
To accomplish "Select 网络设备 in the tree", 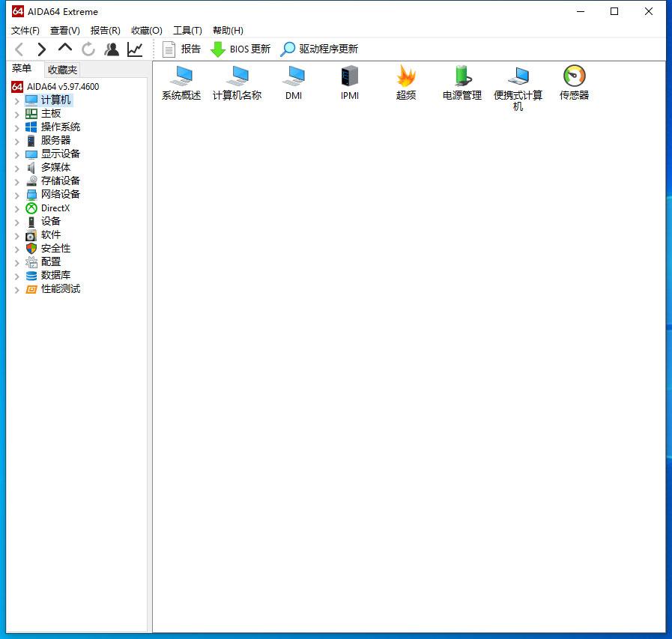I will [60, 195].
